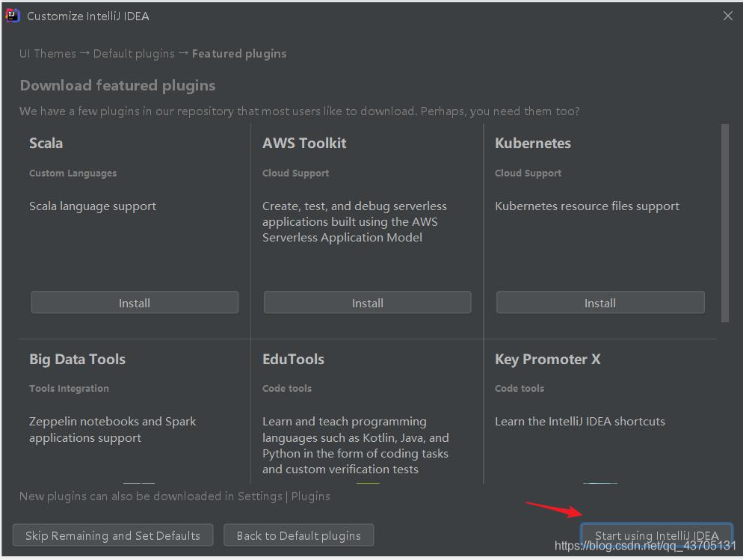Select the Kubernetes plugin heading
This screenshot has width=743, height=560.
pos(533,143)
